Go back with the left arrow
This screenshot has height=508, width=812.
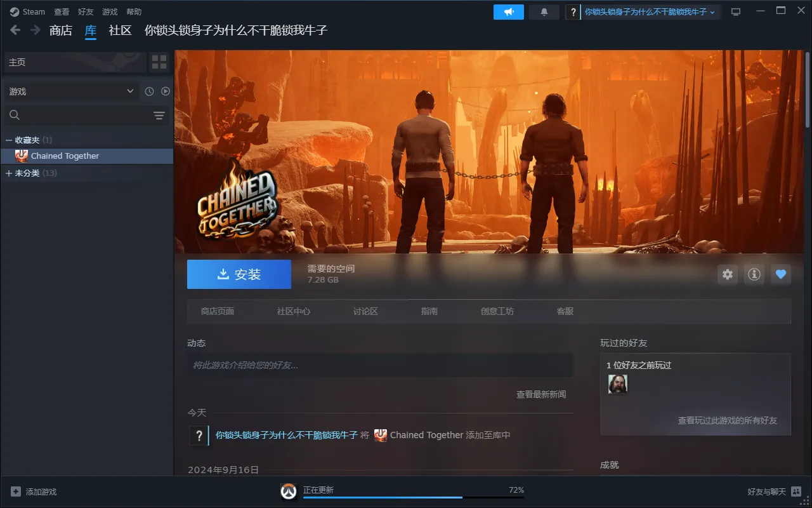(15, 30)
